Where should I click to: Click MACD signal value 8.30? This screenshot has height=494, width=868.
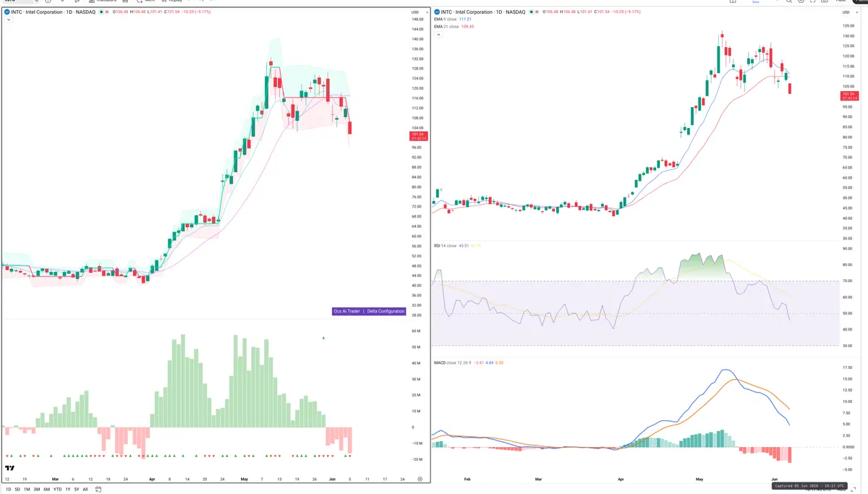499,362
